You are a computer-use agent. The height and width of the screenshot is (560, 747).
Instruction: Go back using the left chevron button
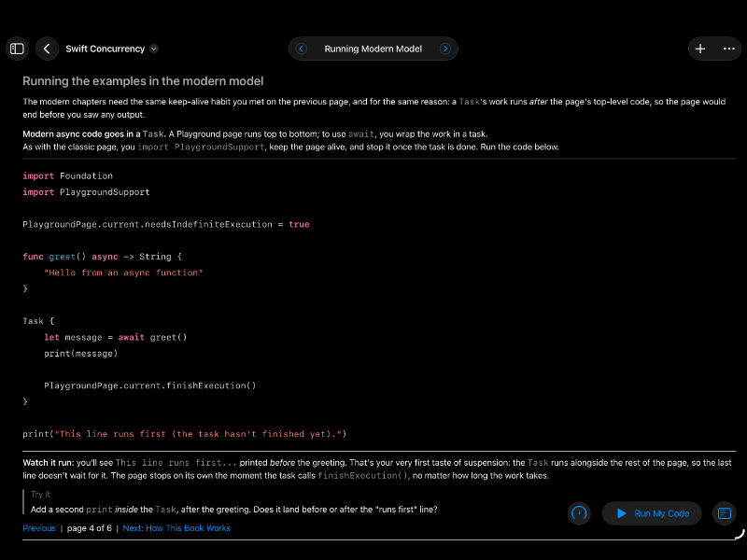pos(47,49)
